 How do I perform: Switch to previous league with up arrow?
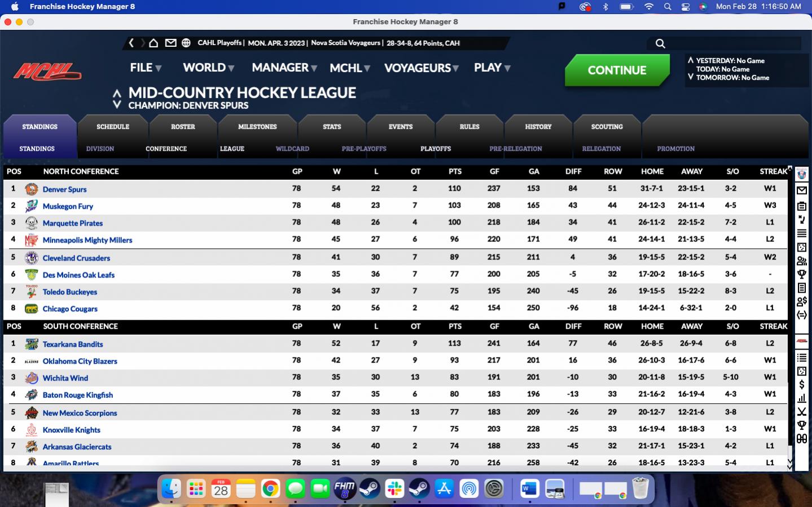[117, 92]
